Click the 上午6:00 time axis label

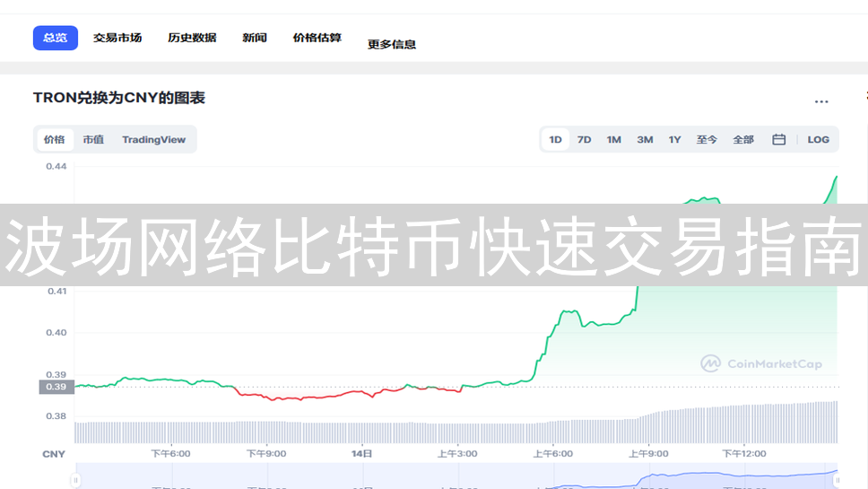tap(553, 453)
